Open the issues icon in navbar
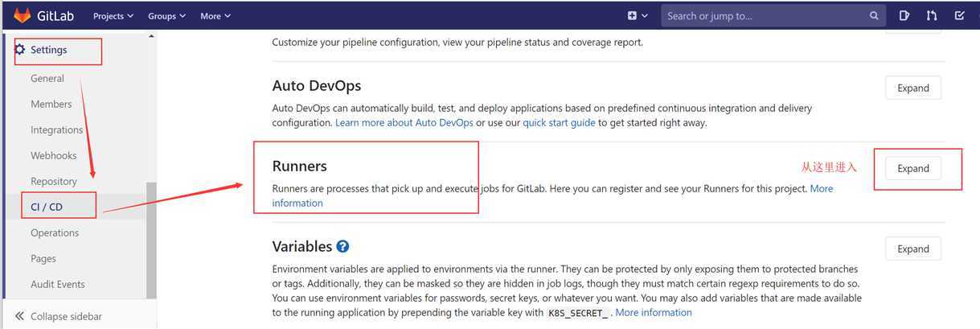Image resolution: width=980 pixels, height=329 pixels. pyautogui.click(x=904, y=15)
